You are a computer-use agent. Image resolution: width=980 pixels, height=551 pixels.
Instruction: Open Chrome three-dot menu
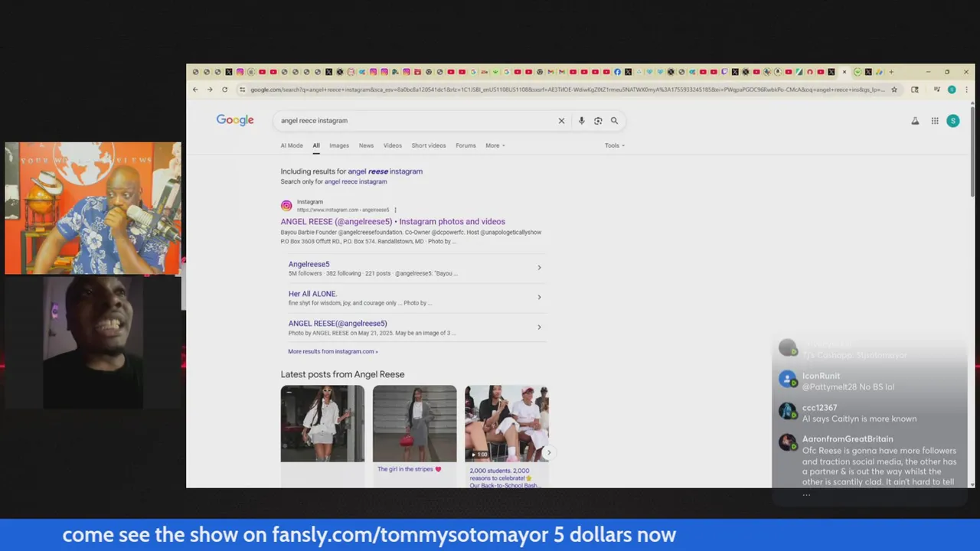click(966, 90)
